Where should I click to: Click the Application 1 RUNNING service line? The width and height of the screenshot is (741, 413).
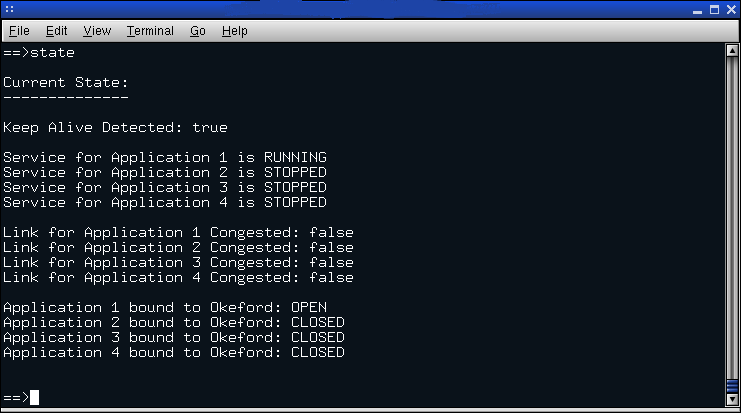pos(165,157)
